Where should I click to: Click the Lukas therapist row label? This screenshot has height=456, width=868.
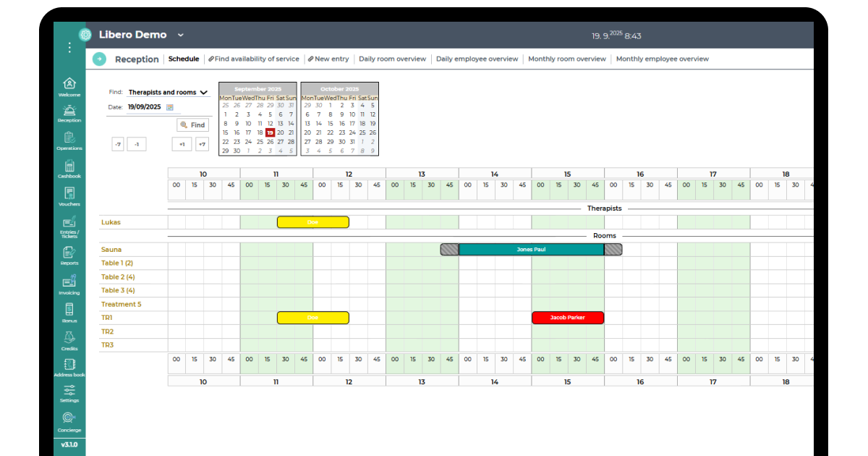[x=111, y=222]
